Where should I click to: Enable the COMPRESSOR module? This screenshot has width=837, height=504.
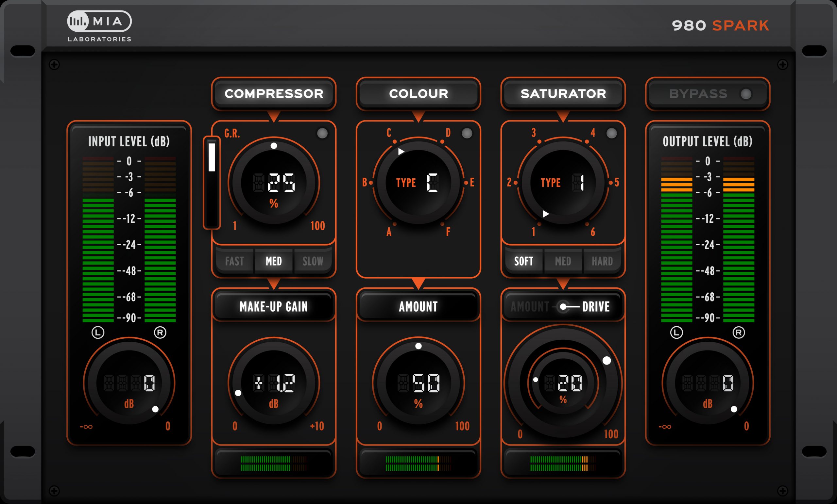[274, 94]
